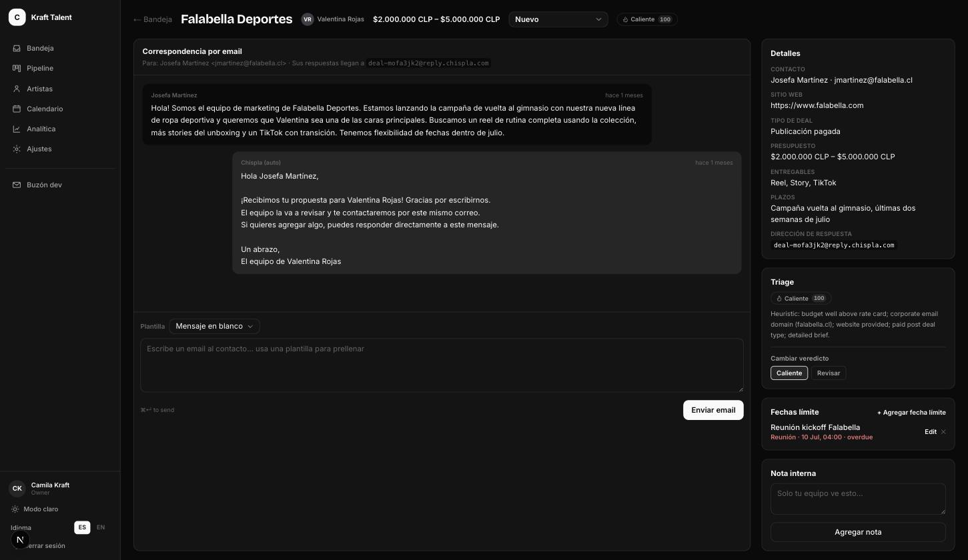Viewport: 968px width, 560px height.
Task: Click the Chispla (auto) reply message
Action: 487,213
